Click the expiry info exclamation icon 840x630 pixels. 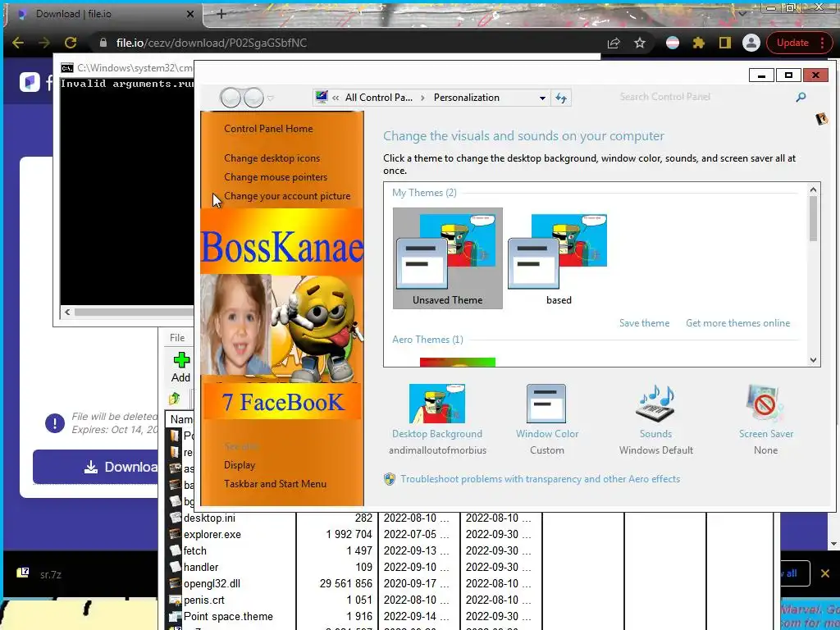[55, 423]
